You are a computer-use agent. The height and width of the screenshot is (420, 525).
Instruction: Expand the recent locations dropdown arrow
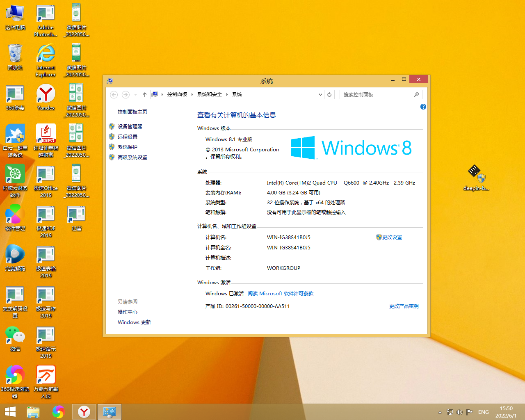[135, 95]
